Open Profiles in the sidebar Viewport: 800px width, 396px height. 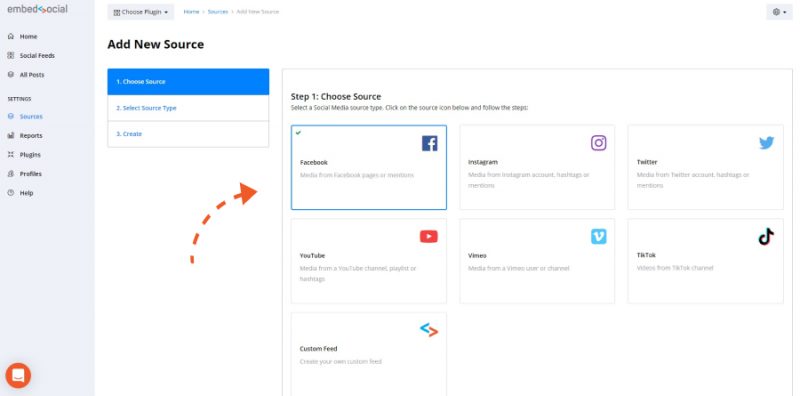coord(31,174)
